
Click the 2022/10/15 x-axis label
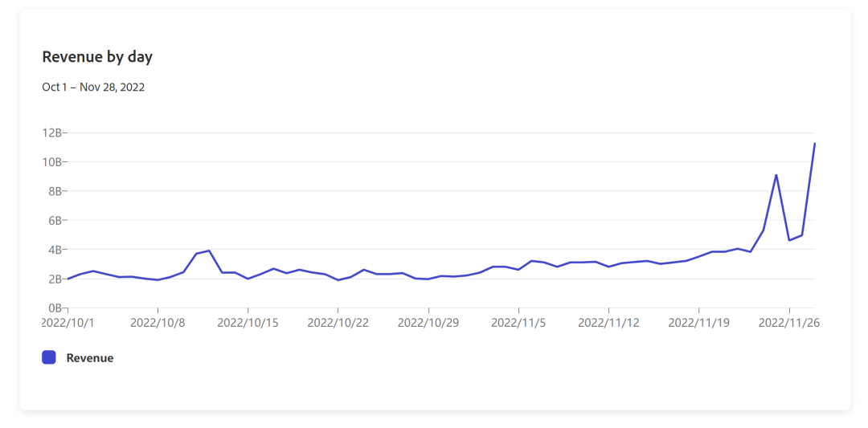click(248, 323)
